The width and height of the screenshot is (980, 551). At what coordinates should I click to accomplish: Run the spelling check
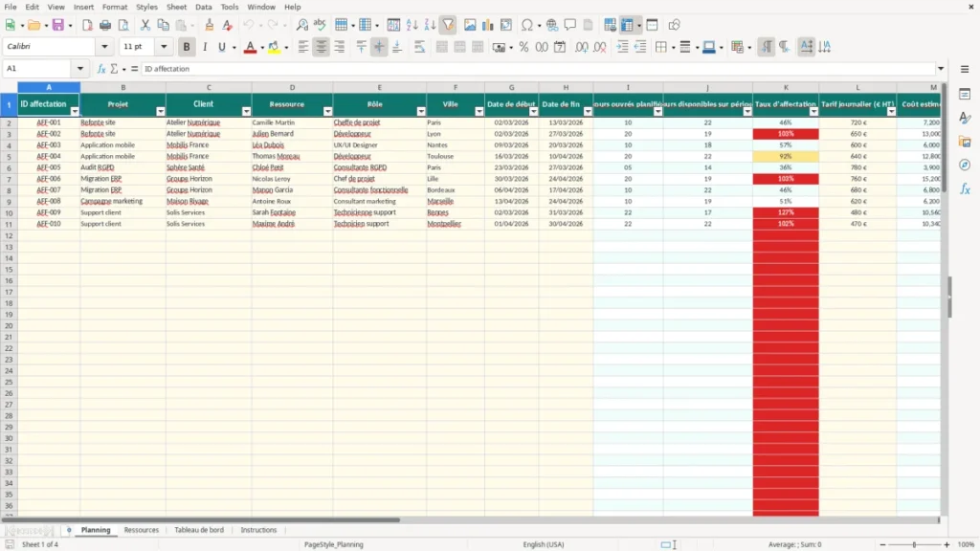pyautogui.click(x=320, y=25)
